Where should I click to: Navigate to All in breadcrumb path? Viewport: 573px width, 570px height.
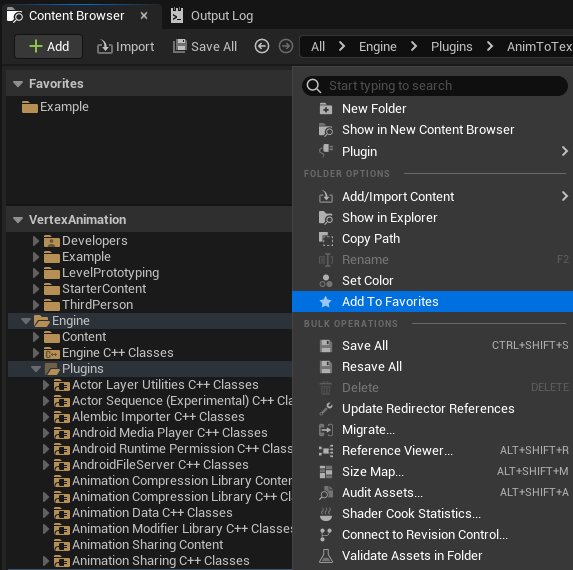pyautogui.click(x=318, y=47)
